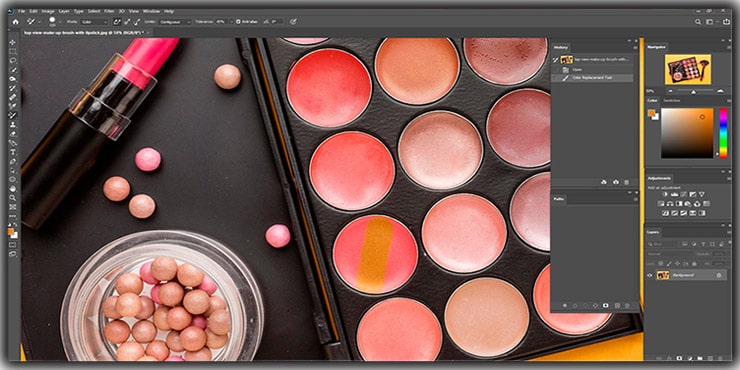
Task: Click the document tab for the lipstick jpg
Action: pyautogui.click(x=85, y=32)
